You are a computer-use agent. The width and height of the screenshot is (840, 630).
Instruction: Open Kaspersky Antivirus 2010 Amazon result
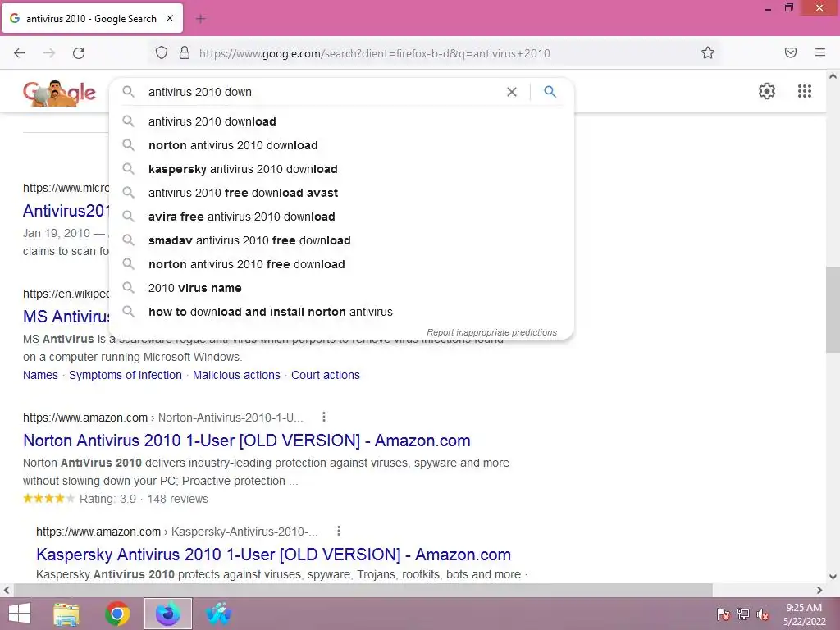273,555
